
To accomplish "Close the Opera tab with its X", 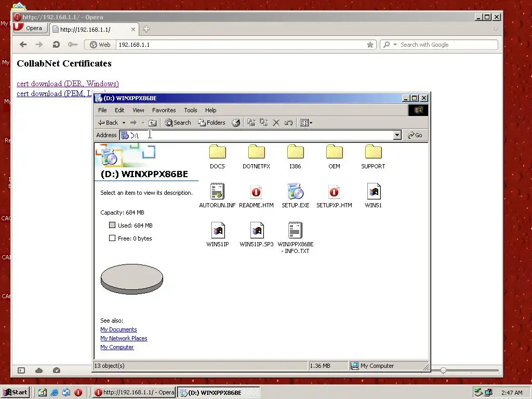I will (x=133, y=30).
